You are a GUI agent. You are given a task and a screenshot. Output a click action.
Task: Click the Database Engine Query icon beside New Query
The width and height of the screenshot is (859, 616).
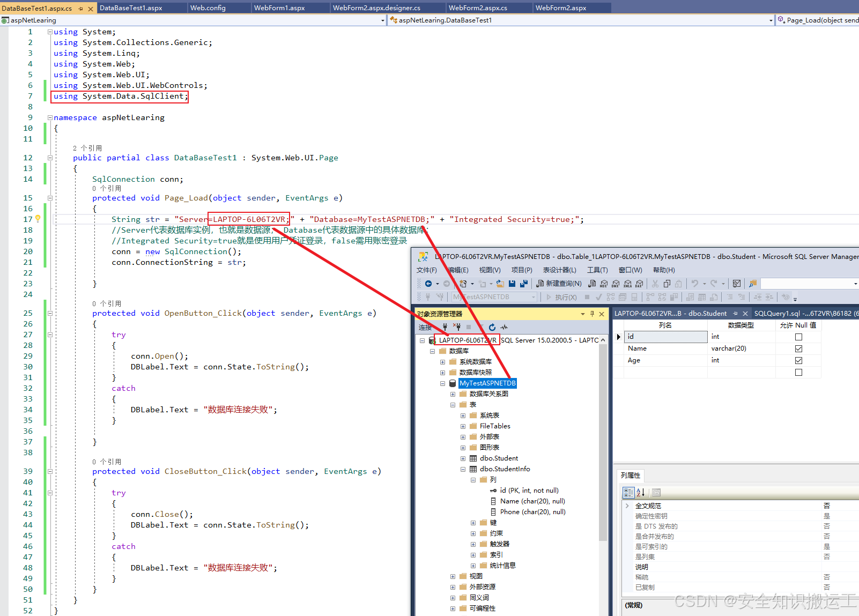pyautogui.click(x=592, y=284)
